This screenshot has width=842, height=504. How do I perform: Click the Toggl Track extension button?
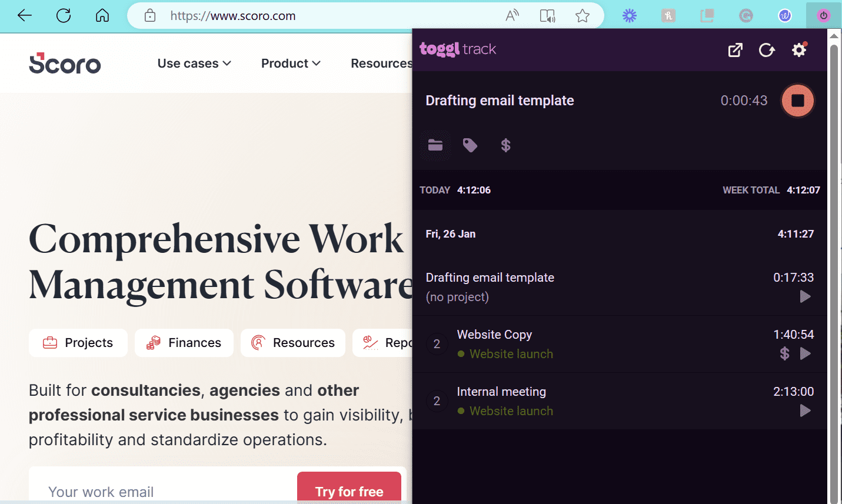pos(824,16)
